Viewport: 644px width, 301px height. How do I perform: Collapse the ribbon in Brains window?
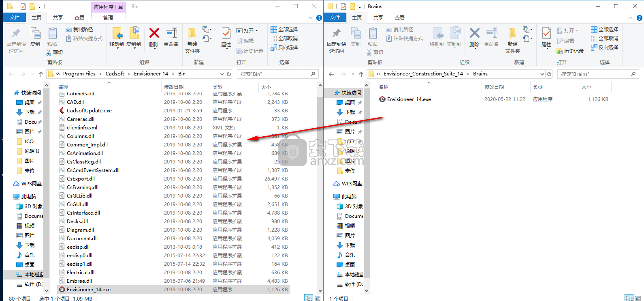pos(631,18)
